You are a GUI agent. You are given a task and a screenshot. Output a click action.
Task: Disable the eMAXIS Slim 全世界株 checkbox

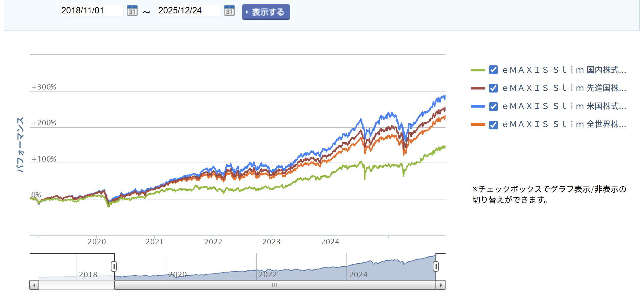(x=493, y=125)
